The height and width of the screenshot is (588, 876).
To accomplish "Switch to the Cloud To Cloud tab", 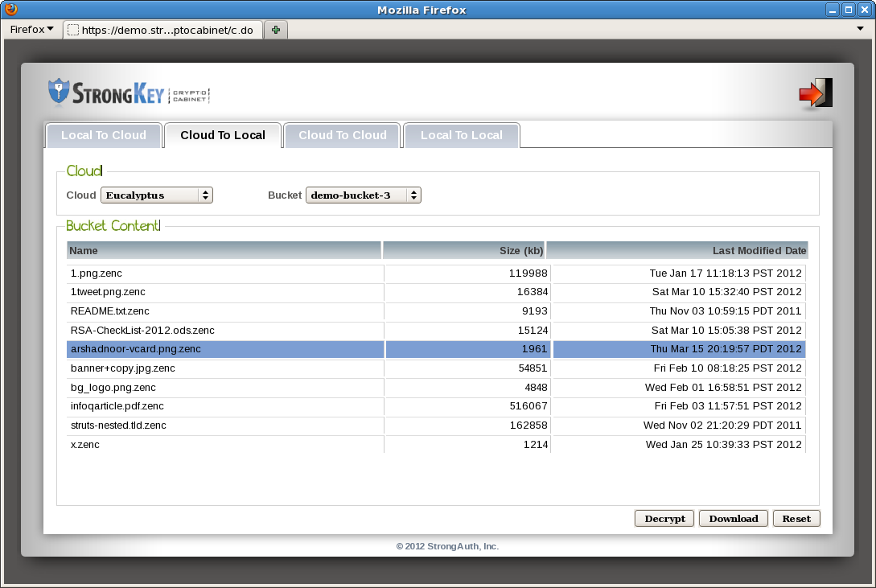I will [342, 135].
